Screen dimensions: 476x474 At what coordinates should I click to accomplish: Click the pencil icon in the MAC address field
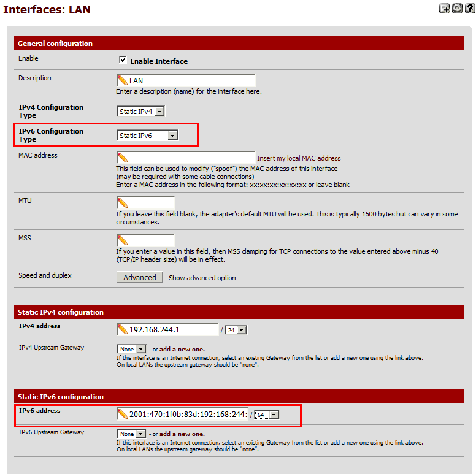[122, 158]
